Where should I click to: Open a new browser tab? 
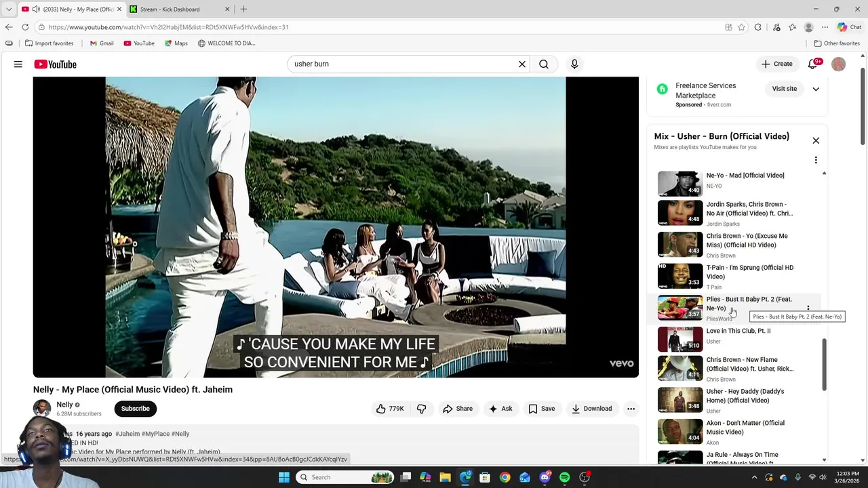(243, 9)
